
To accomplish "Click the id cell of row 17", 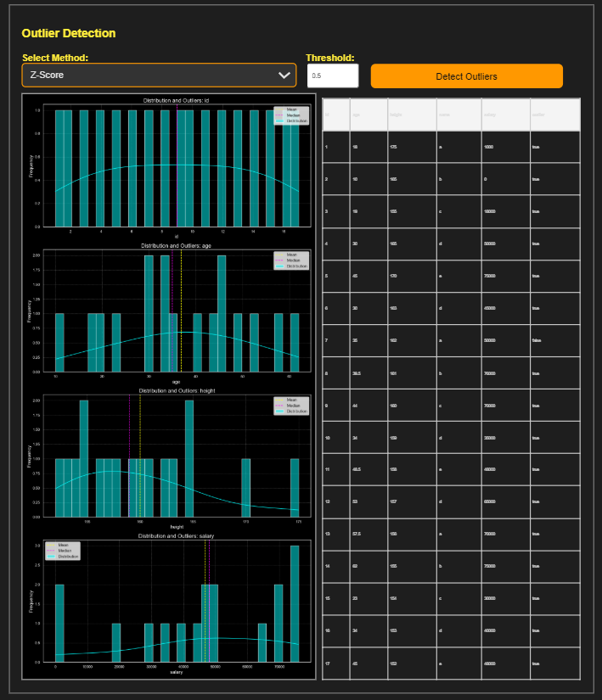I will pyautogui.click(x=335, y=664).
